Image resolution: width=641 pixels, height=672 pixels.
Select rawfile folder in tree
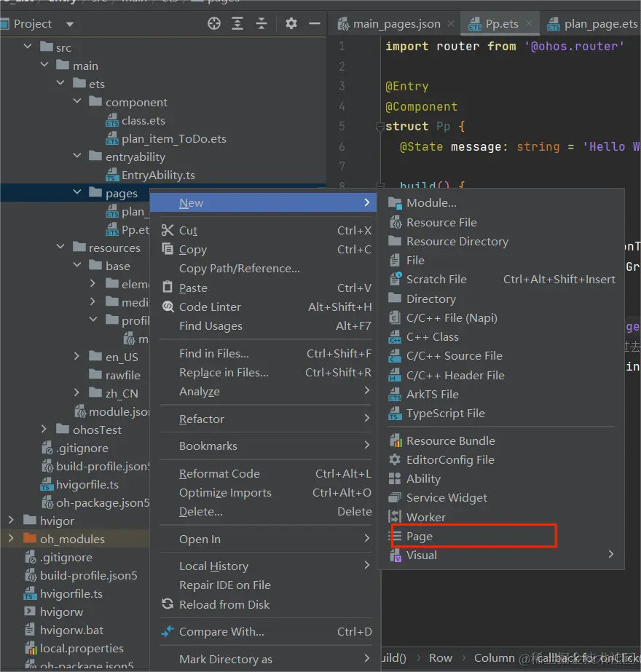[x=122, y=375]
